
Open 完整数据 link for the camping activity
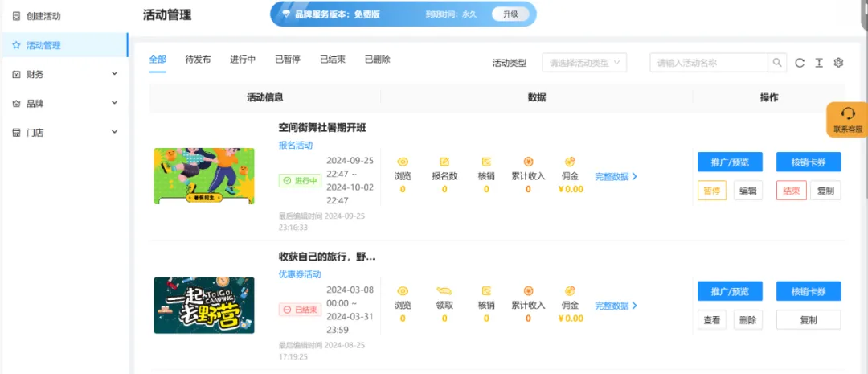[x=616, y=306]
